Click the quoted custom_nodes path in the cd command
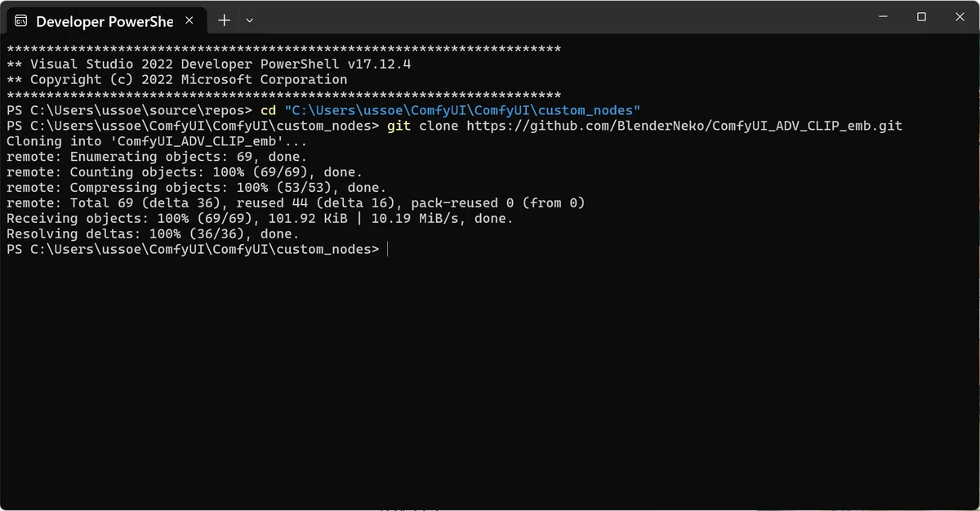This screenshot has height=511, width=980. click(x=462, y=110)
